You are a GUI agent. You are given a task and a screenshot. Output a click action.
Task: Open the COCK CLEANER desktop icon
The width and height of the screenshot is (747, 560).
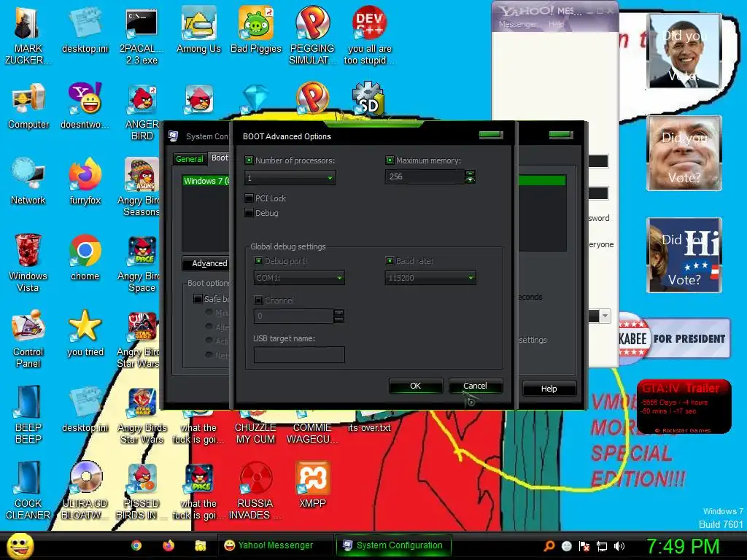pos(28,491)
